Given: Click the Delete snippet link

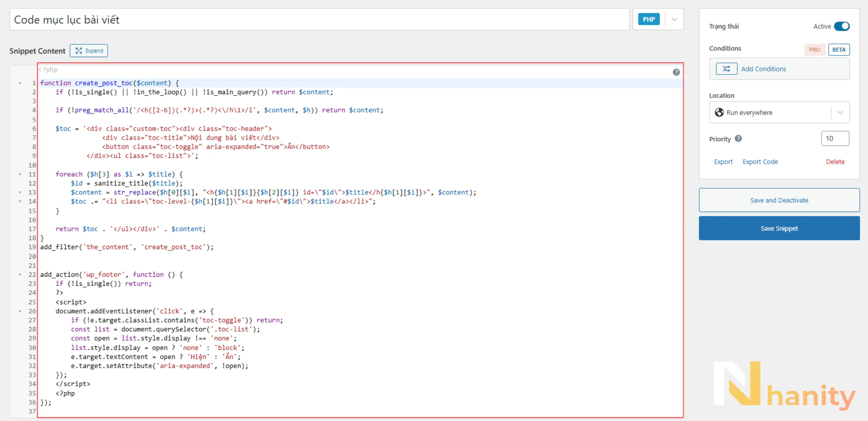Looking at the screenshot, I should [835, 161].
